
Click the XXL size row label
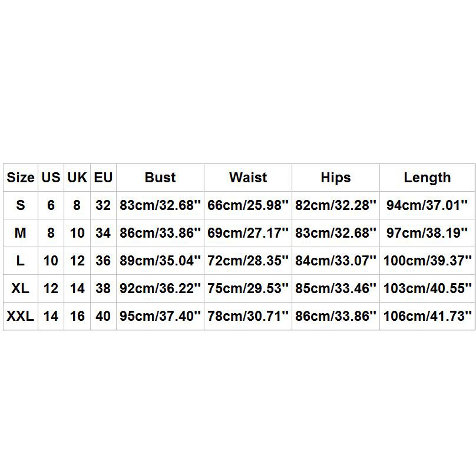[21, 316]
